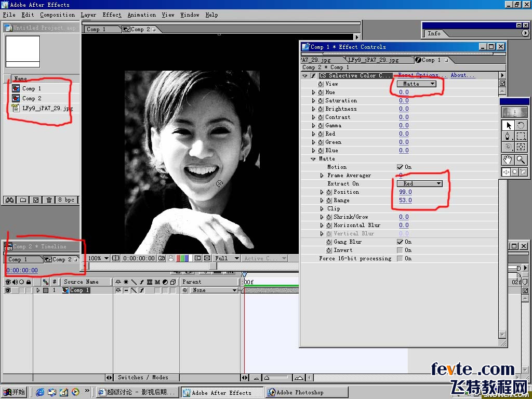Open the Composition menu
Image resolution: width=532 pixels, height=399 pixels.
click(57, 15)
